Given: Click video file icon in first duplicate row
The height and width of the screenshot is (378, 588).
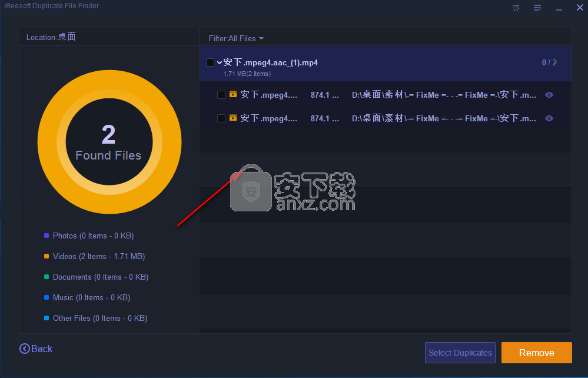Looking at the screenshot, I should (x=233, y=94).
